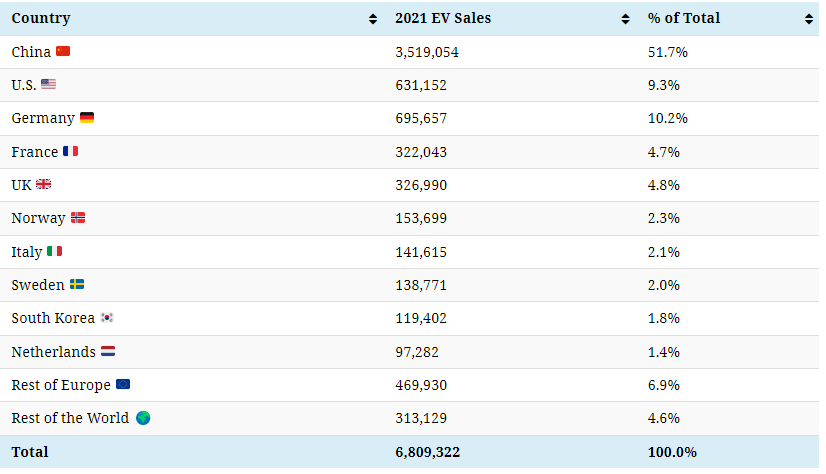Image resolution: width=826 pixels, height=474 pixels.
Task: Sort by % of Total arrows
Action: [808, 19]
